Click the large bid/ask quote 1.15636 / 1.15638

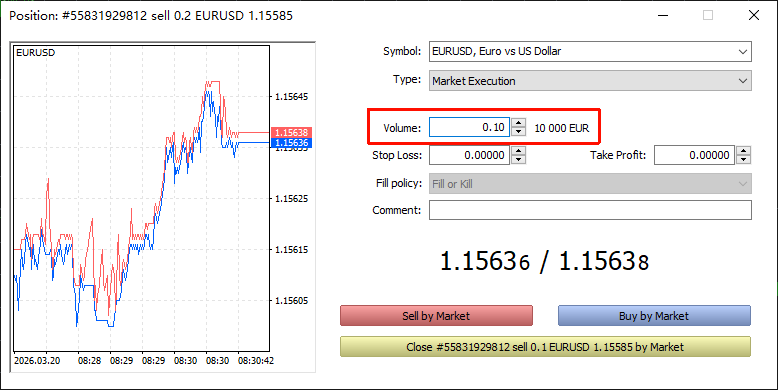tap(545, 261)
